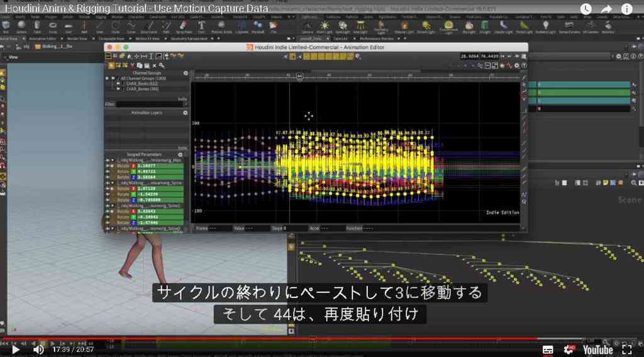Add a Distant Light from the shelf
Viewport: 644px width, 357px height.
coord(426,26)
